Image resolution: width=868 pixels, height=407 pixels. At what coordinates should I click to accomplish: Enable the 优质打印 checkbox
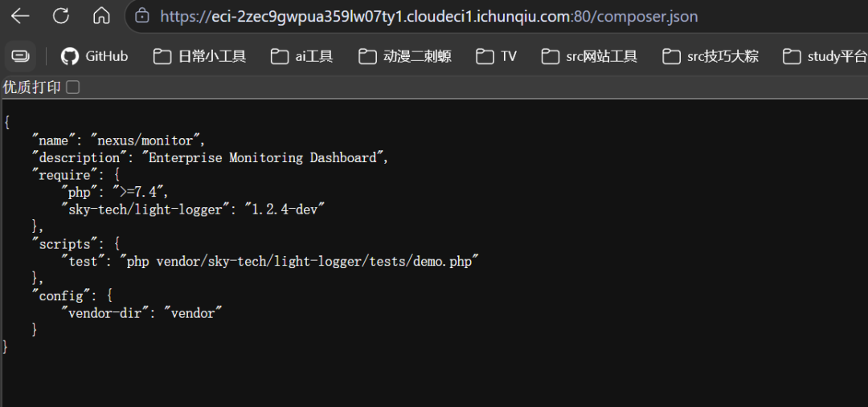pyautogui.click(x=73, y=88)
